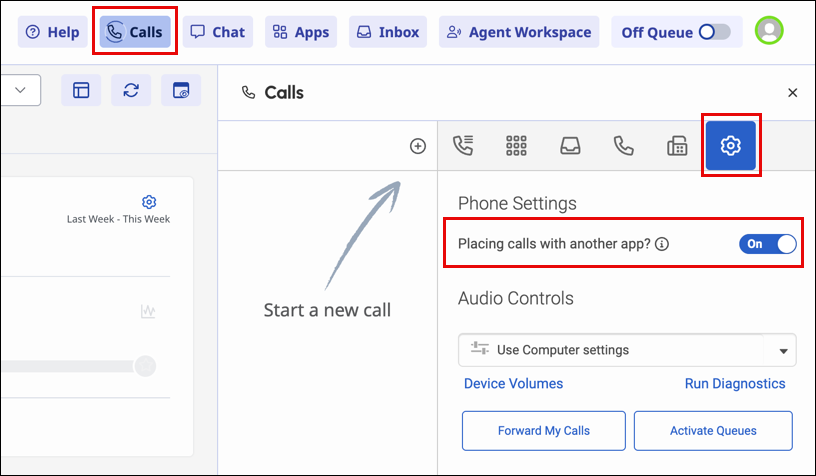Open the Chat menu in top bar
816x476 pixels.
point(217,32)
